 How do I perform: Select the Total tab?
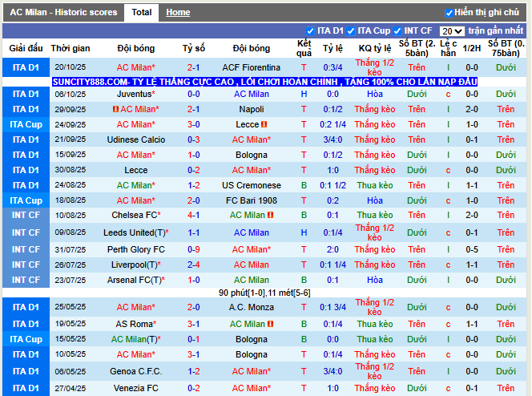click(x=142, y=13)
